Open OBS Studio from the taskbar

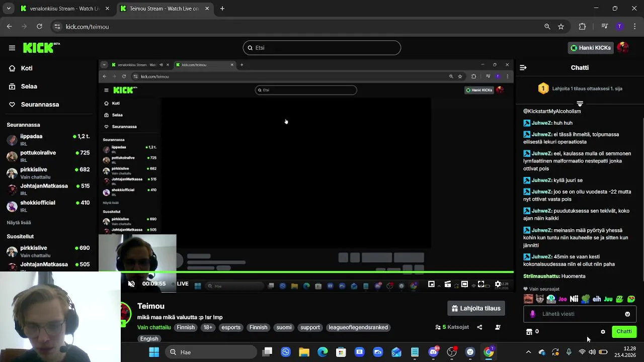coord(452,352)
